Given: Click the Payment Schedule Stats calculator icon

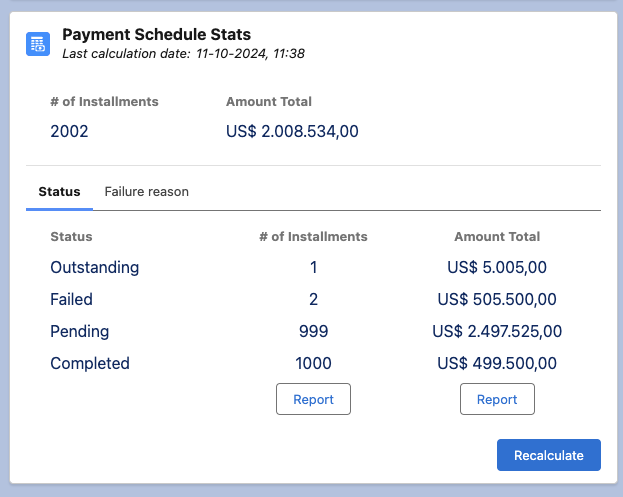Looking at the screenshot, I should click(x=38, y=43).
